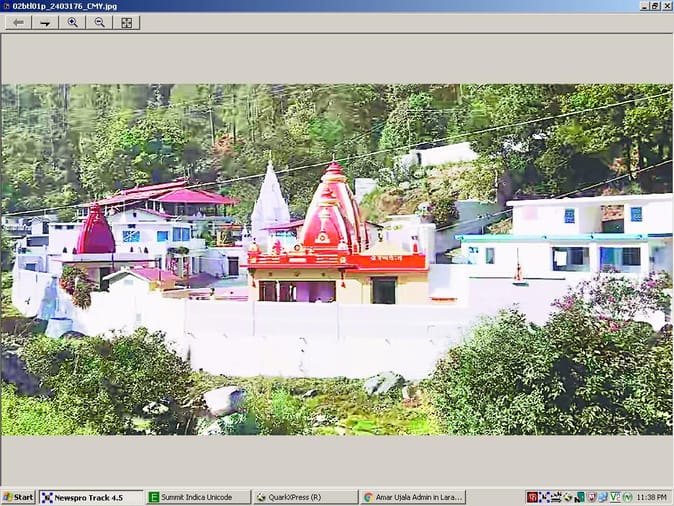The image size is (674, 506).
Task: Switch to Summit Indica Unicode taskbar button
Action: 198,497
